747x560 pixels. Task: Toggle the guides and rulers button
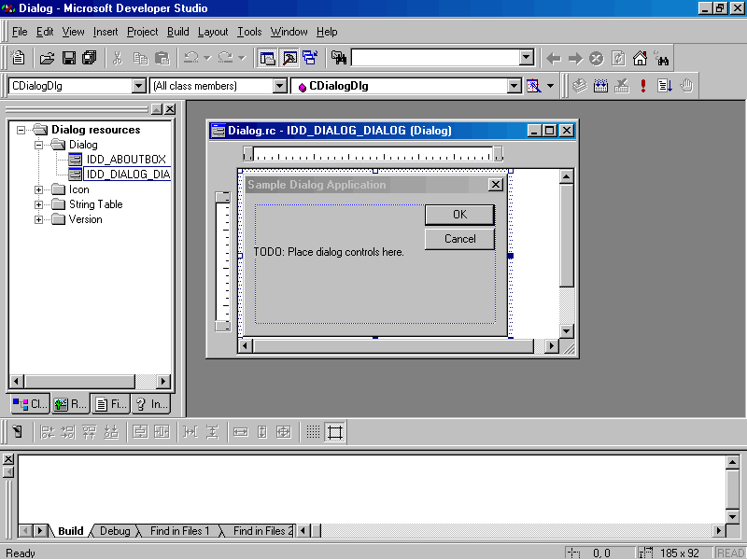click(335, 432)
